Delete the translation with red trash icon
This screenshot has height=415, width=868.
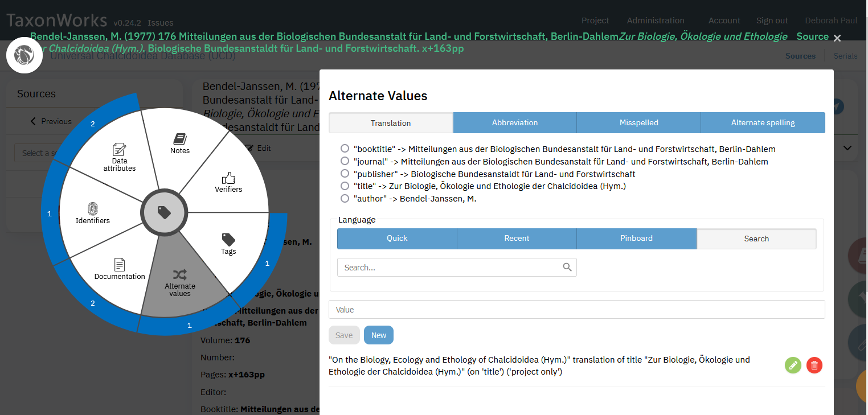[x=814, y=365]
